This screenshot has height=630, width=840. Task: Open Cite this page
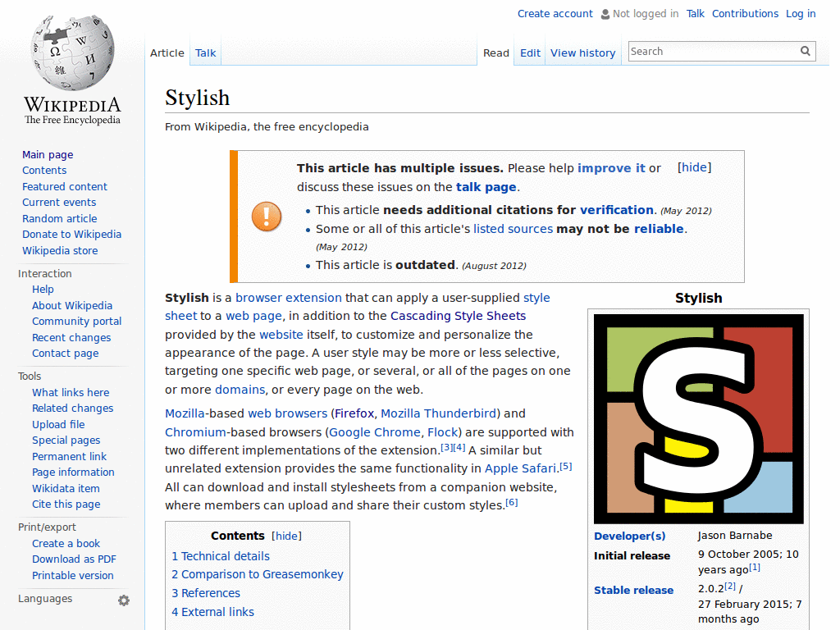click(x=66, y=504)
